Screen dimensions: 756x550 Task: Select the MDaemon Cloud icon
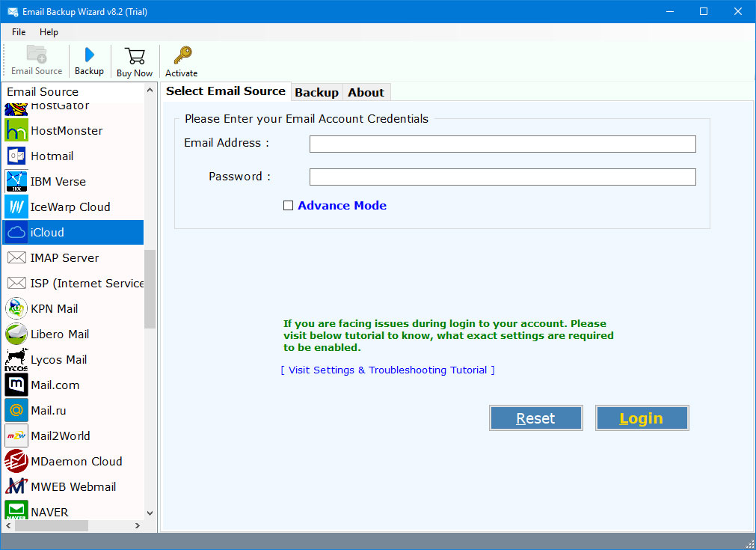coord(16,461)
